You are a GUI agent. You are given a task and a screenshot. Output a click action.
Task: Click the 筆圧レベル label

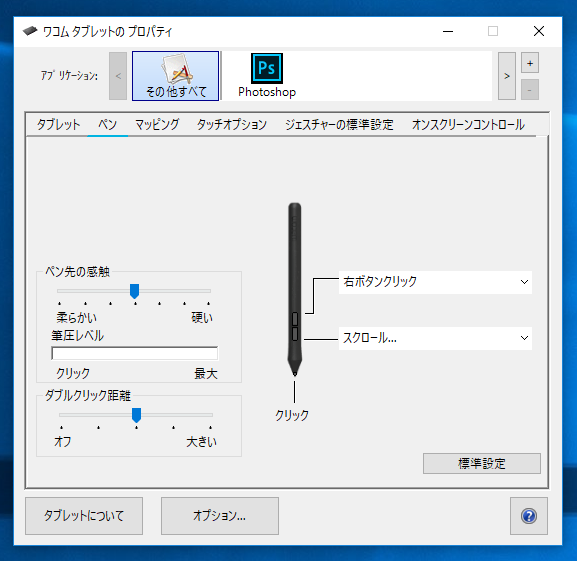click(78, 335)
